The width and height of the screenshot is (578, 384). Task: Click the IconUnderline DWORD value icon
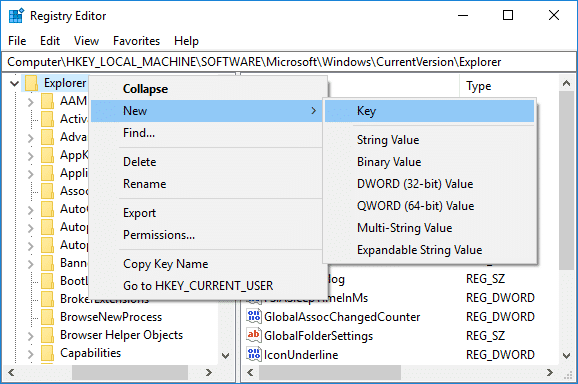[x=254, y=355]
